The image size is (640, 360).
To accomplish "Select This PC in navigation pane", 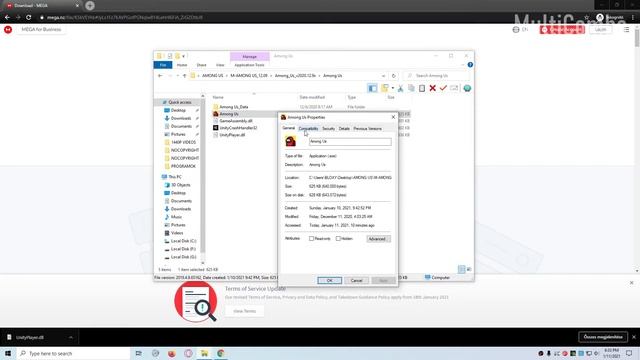I will tap(175, 177).
